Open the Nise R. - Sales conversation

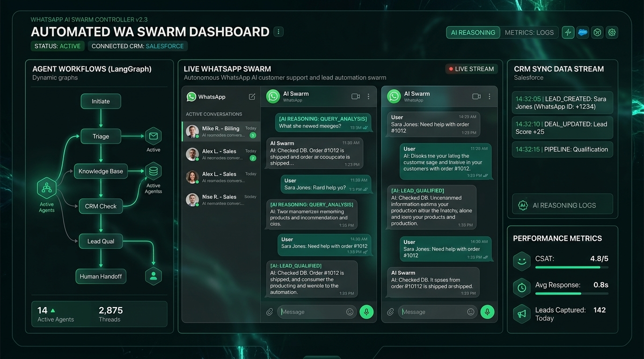[221, 200]
